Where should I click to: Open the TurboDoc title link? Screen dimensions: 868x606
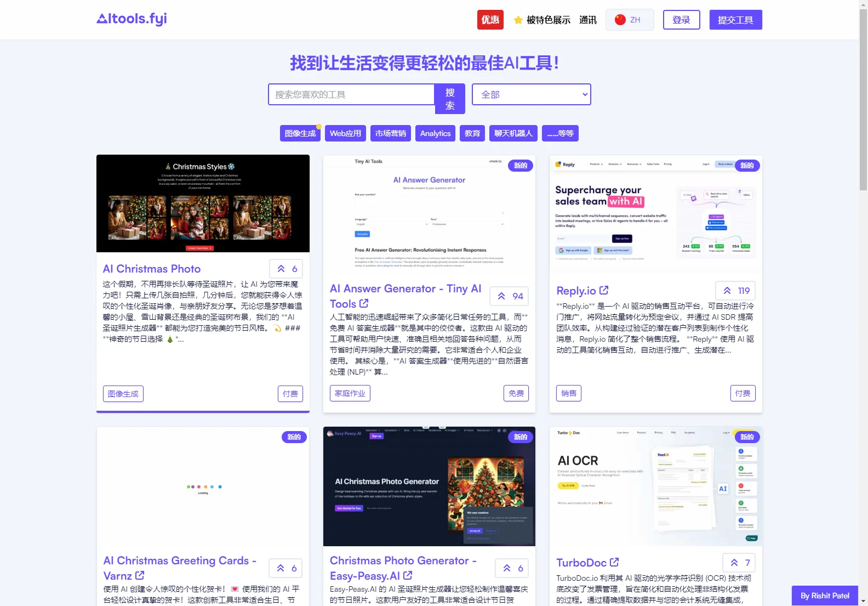click(581, 563)
